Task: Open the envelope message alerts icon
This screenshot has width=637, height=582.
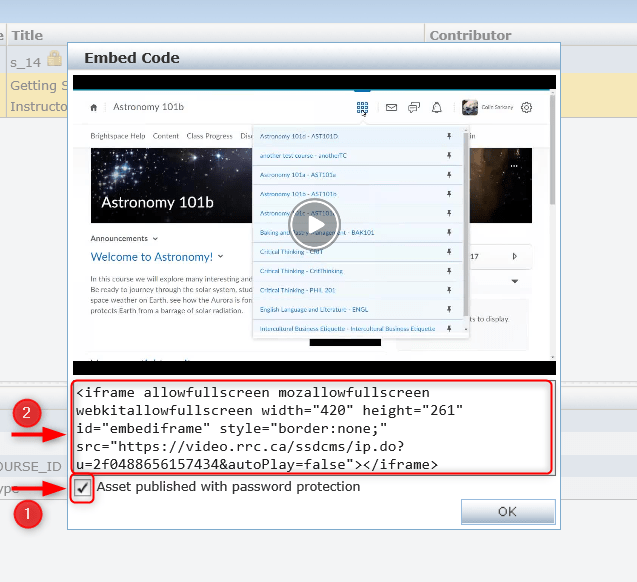Action: pyautogui.click(x=391, y=107)
